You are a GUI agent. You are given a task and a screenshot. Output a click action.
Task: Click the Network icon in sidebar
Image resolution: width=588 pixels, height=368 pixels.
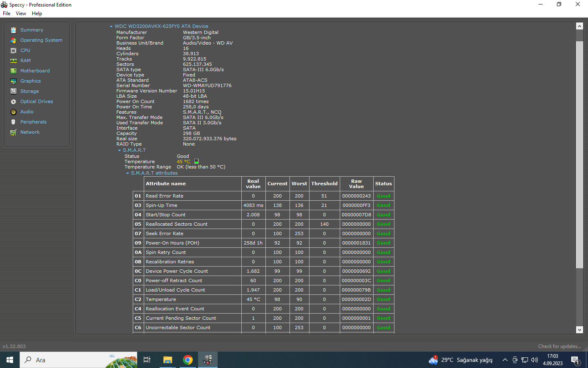[x=13, y=132]
